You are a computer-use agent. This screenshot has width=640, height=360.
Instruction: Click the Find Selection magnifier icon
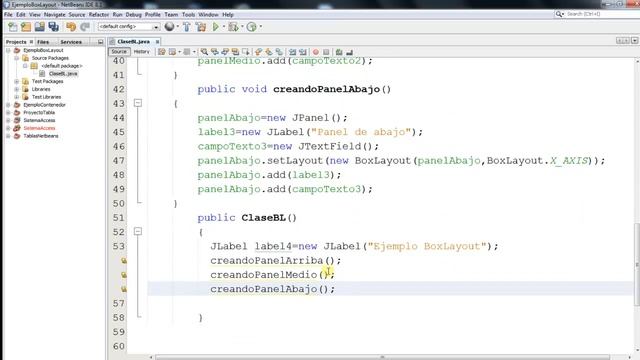(204, 52)
